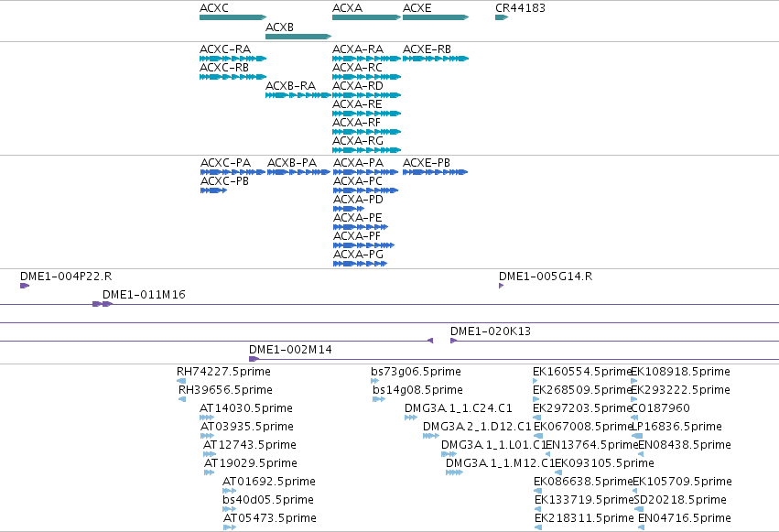Image resolution: width=779 pixels, height=532 pixels.
Task: Click the EK133719.5prime EST label
Action: tap(584, 501)
